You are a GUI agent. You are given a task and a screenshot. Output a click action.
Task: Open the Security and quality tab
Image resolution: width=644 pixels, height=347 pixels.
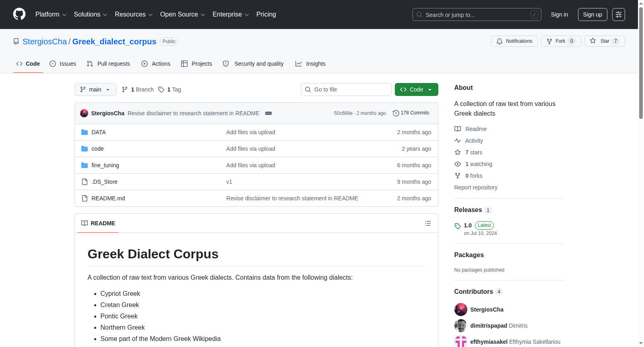253,64
